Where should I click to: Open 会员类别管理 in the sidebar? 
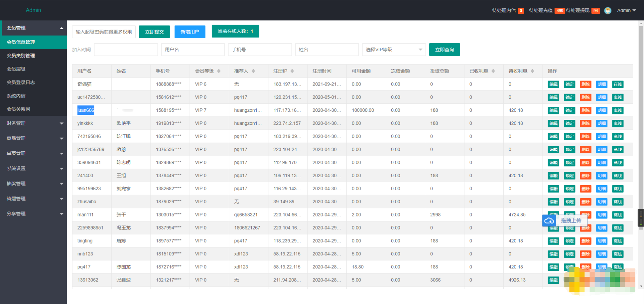21,56
